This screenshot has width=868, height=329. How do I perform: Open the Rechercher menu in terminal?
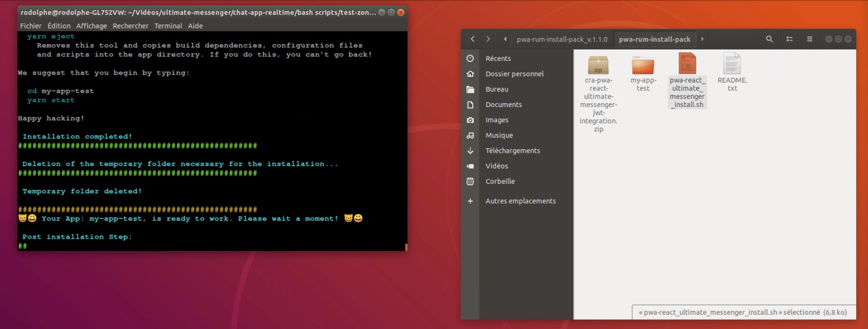[x=130, y=26]
